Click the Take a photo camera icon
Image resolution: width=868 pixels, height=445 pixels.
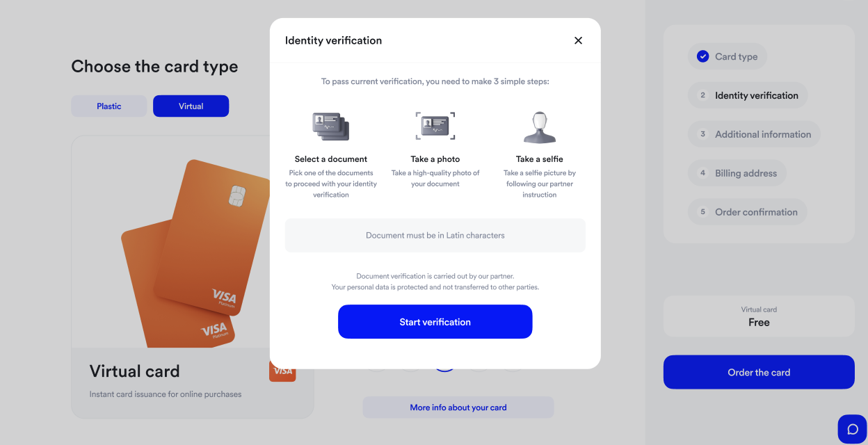(x=435, y=125)
